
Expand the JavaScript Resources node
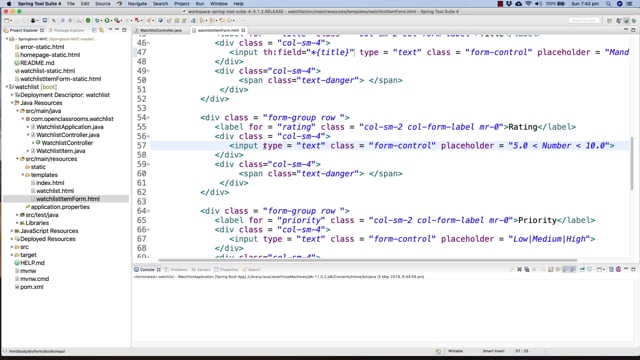12,231
